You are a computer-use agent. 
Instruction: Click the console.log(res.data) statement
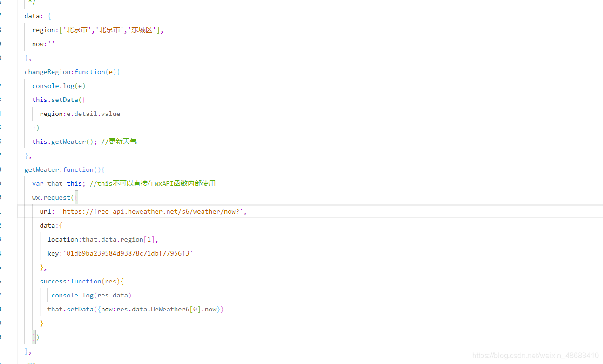[x=91, y=295]
